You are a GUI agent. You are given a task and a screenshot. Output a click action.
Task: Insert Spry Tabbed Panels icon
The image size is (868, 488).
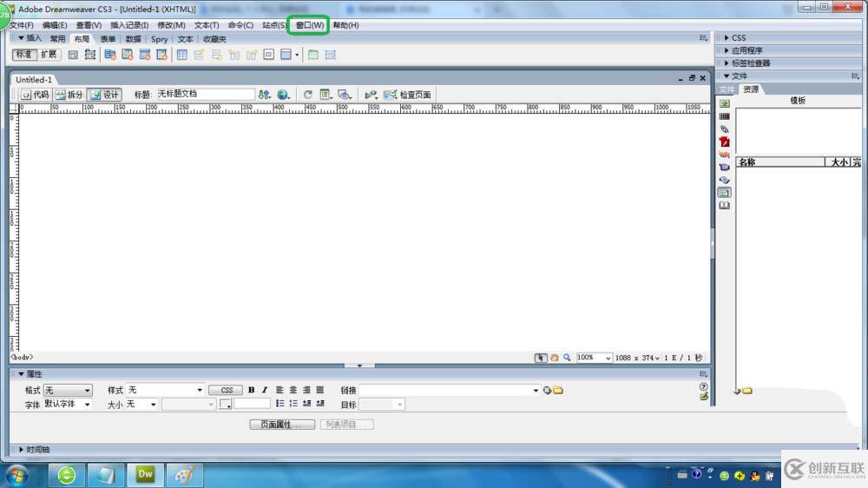(x=128, y=55)
